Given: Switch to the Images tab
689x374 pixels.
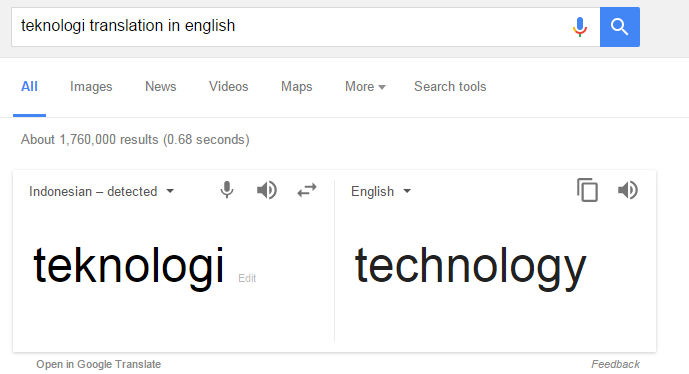Looking at the screenshot, I should (91, 87).
